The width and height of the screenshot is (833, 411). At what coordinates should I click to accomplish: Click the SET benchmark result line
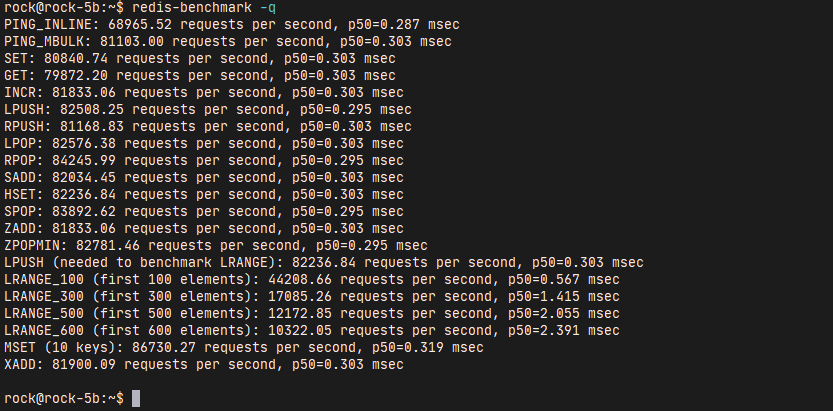click(x=200, y=58)
